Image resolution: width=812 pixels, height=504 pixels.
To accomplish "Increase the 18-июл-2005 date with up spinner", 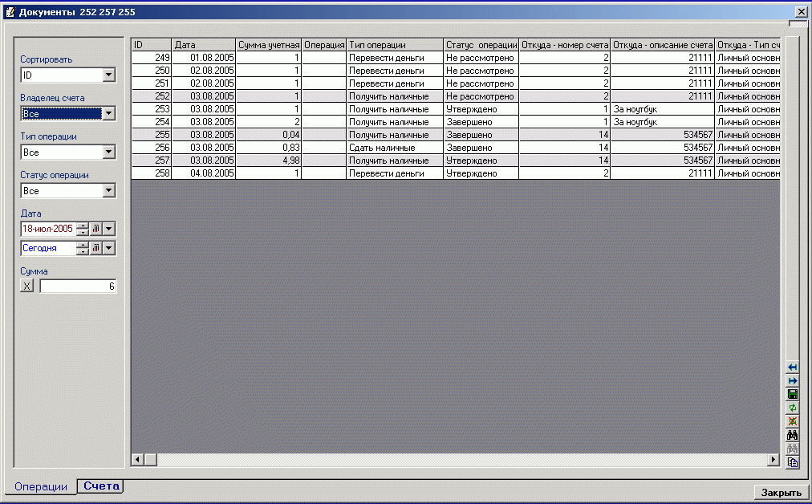I will (83, 226).
